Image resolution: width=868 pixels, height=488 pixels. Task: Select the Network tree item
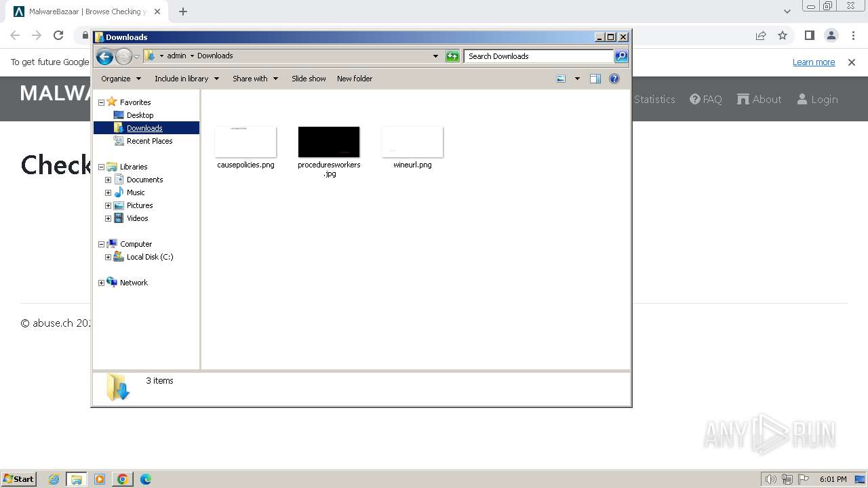(134, 283)
